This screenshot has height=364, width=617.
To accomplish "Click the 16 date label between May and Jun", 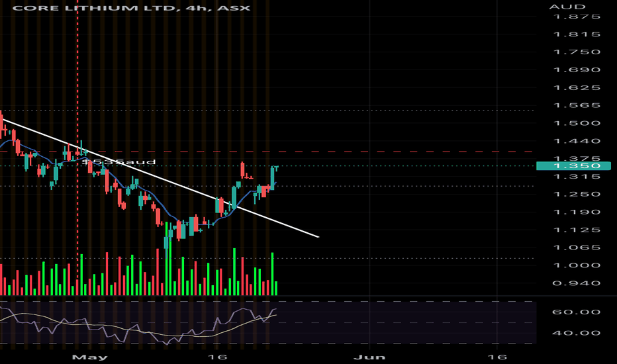I will [218, 357].
